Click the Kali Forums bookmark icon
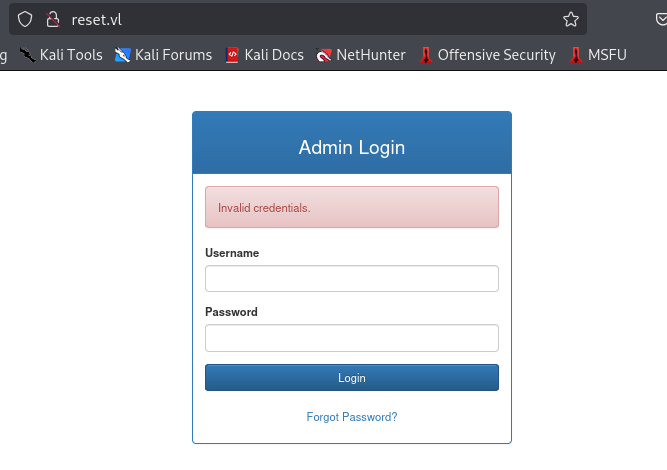The image size is (667, 470). [123, 55]
